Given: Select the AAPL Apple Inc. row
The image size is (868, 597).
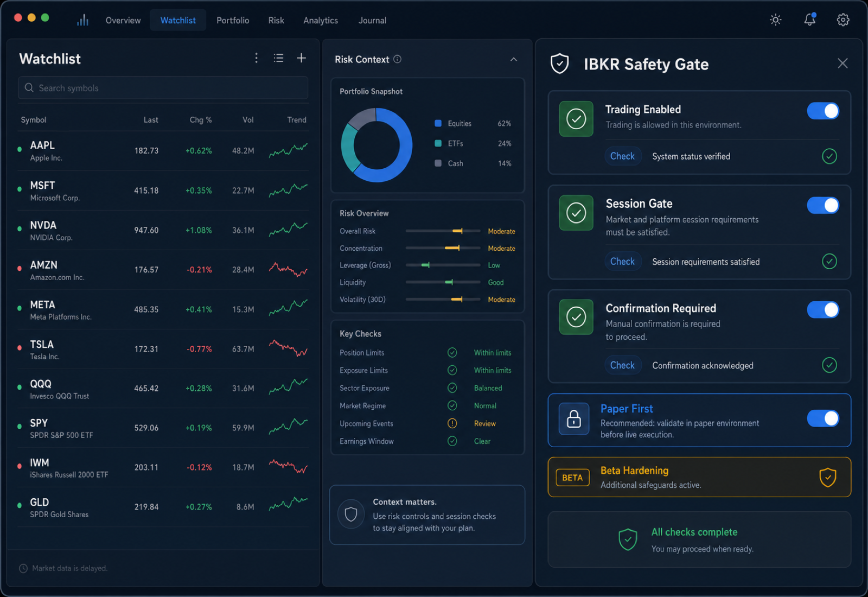Looking at the screenshot, I should click(x=163, y=151).
